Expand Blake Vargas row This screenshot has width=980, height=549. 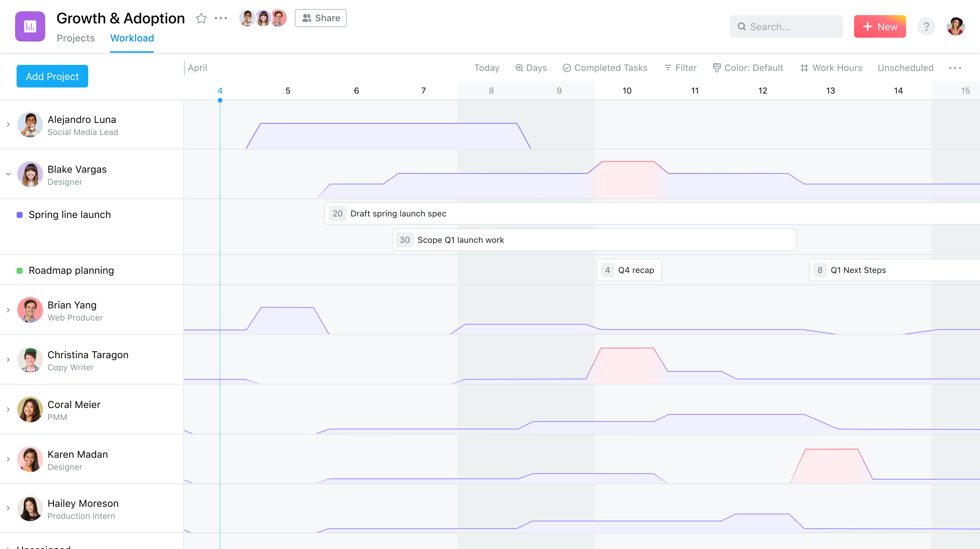point(8,175)
